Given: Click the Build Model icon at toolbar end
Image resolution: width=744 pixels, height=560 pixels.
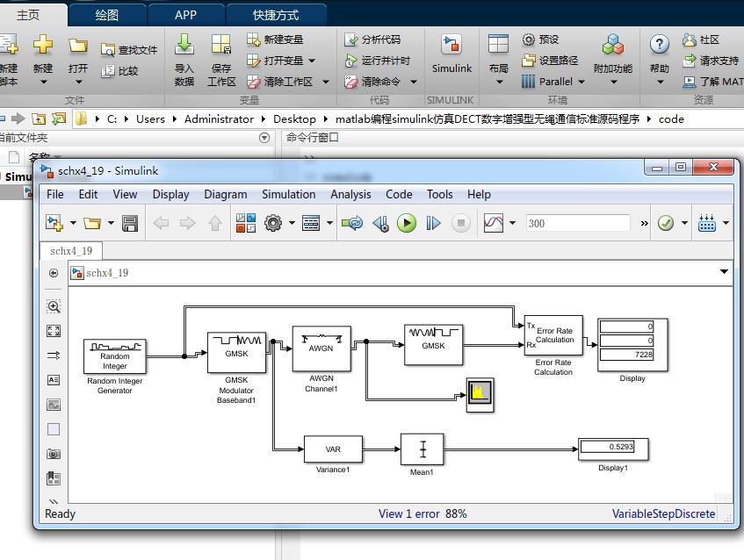Looking at the screenshot, I should tap(707, 223).
